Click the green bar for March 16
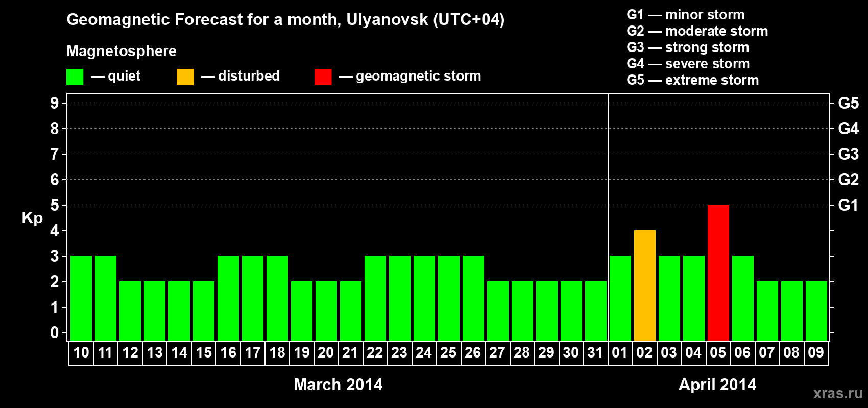This screenshot has height=408, width=868. pyautogui.click(x=228, y=298)
